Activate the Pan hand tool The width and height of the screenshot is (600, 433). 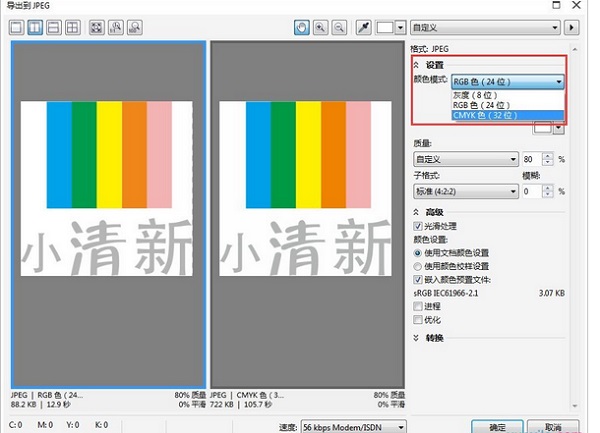tap(301, 27)
